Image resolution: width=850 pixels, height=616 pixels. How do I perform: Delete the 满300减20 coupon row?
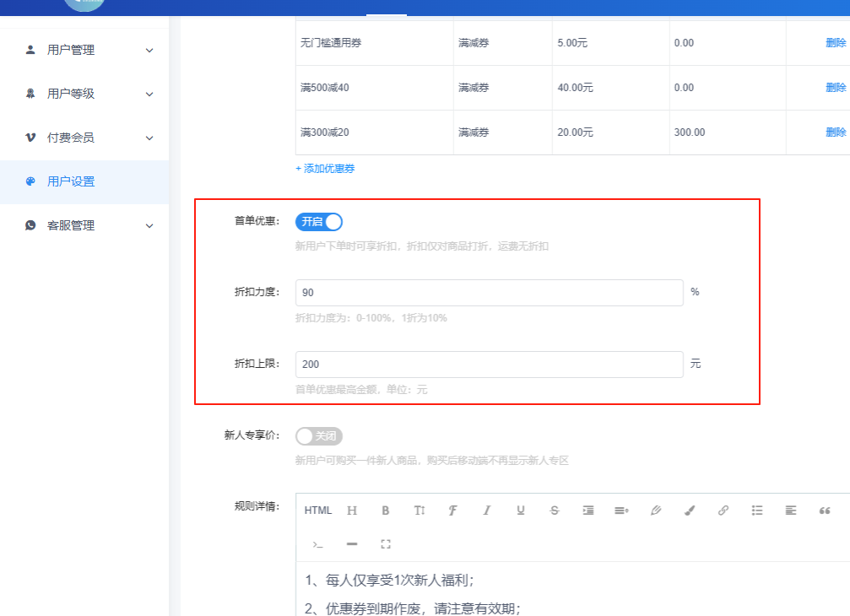pyautogui.click(x=836, y=132)
